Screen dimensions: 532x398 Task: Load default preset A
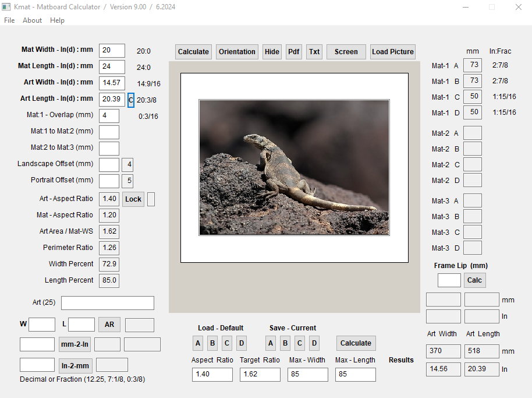tap(198, 343)
